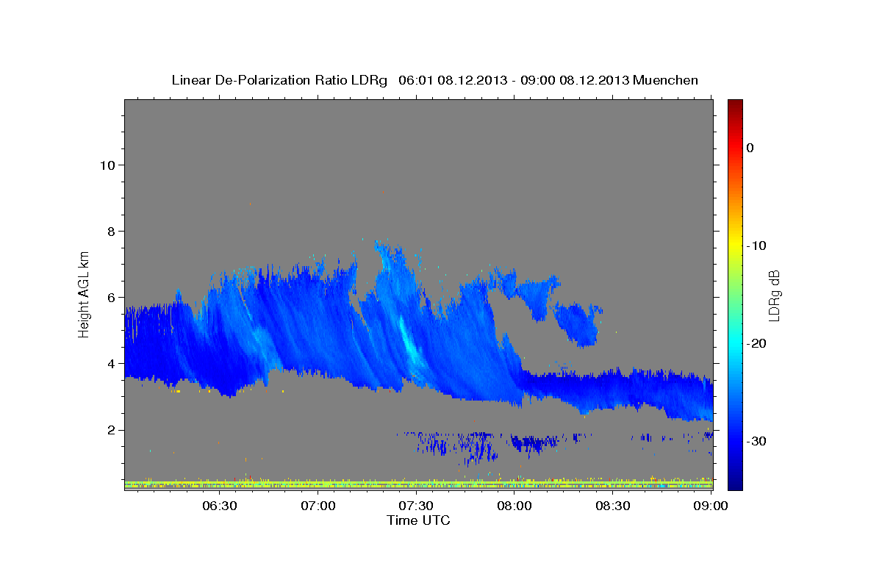
Task: Click the "4" height tick label
Action: (112, 363)
